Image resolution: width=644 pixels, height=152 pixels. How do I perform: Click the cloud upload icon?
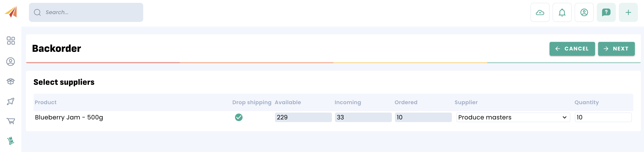coord(540,13)
